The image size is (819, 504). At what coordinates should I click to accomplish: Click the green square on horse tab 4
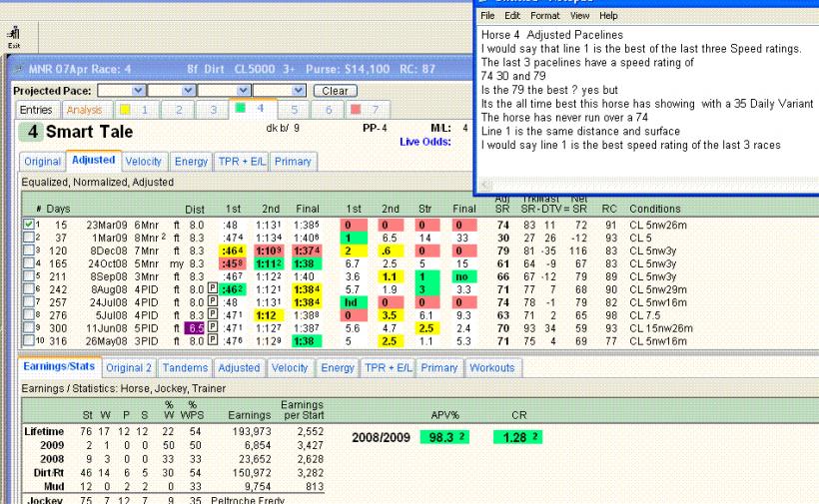(x=241, y=108)
